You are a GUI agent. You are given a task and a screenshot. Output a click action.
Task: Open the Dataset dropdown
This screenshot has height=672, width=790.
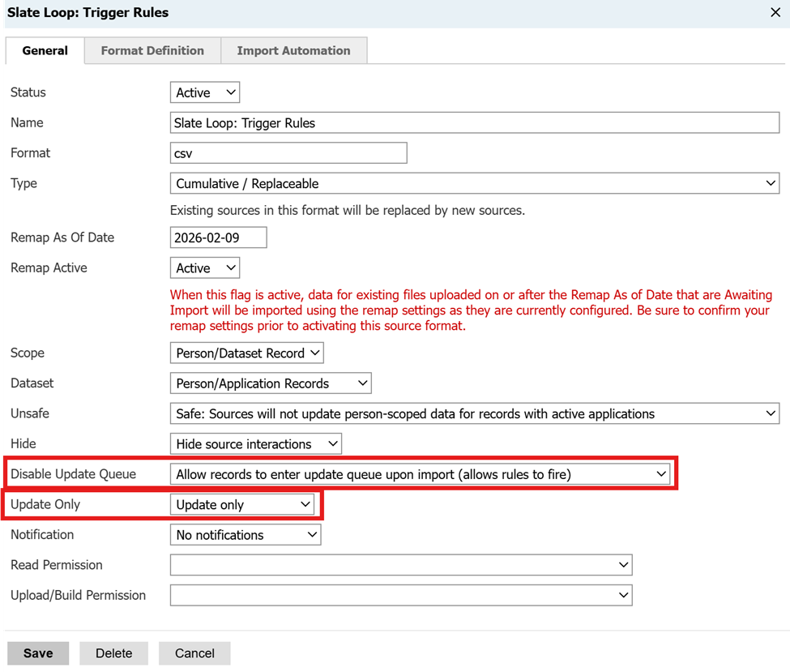coord(271,383)
